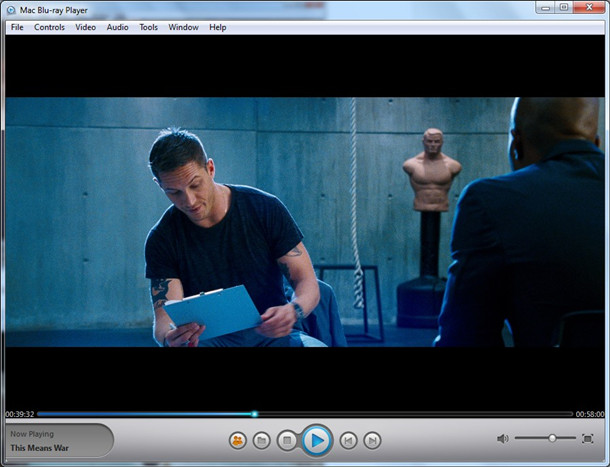
Task: Click the open file folder icon
Action: [x=261, y=441]
